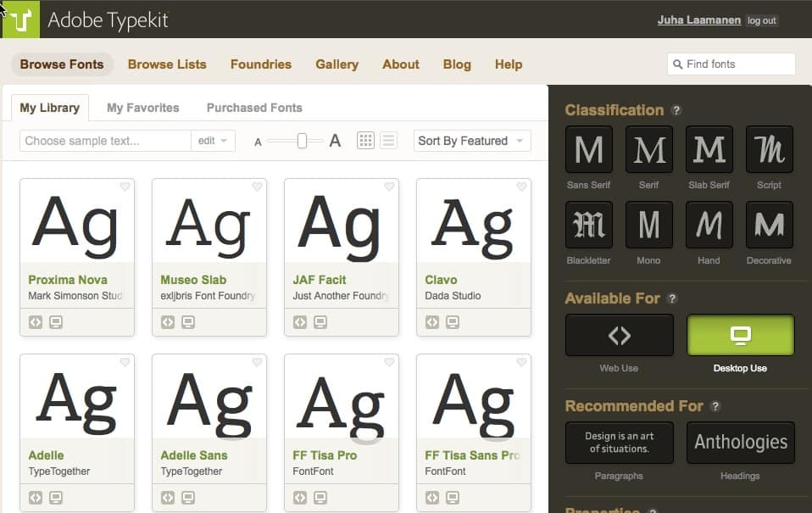Toggle the Headings recommended filter
812x513 pixels.
click(741, 443)
